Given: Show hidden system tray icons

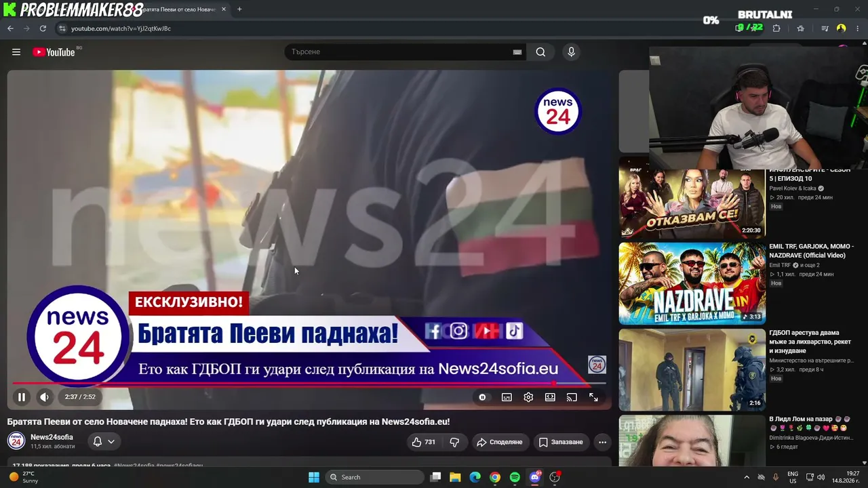Looking at the screenshot, I should coord(747,477).
